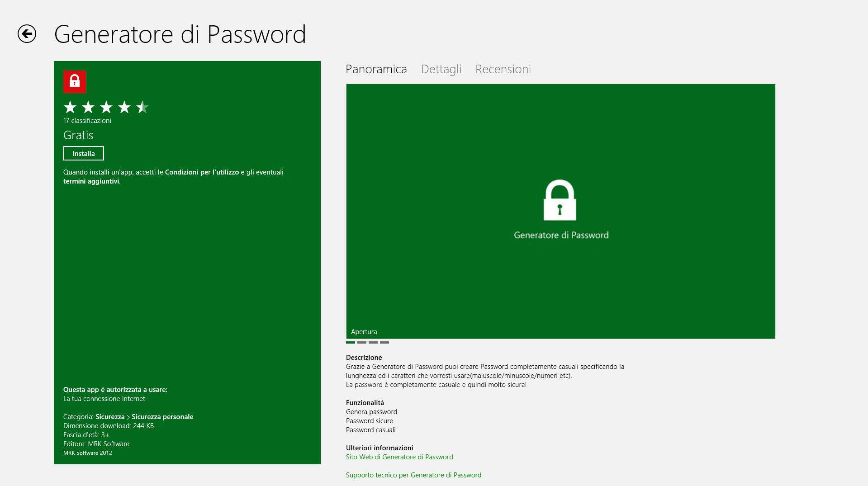Open the Sicurezza category link
Viewport: 868px width, 486px height.
[110, 417]
